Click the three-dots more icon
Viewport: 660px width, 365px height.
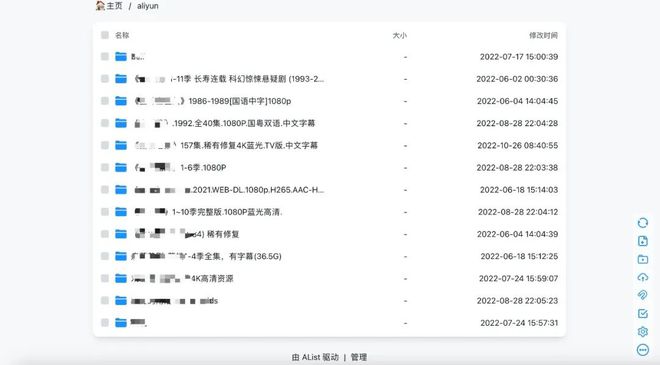click(x=643, y=349)
